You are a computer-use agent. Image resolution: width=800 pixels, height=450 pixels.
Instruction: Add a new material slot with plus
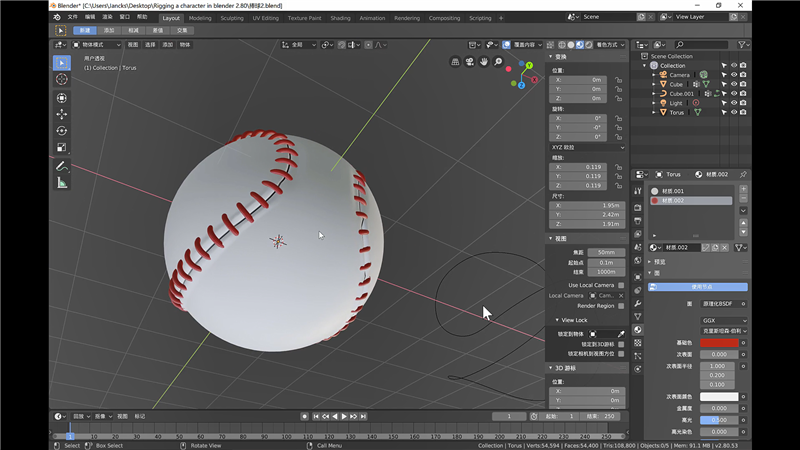point(743,189)
